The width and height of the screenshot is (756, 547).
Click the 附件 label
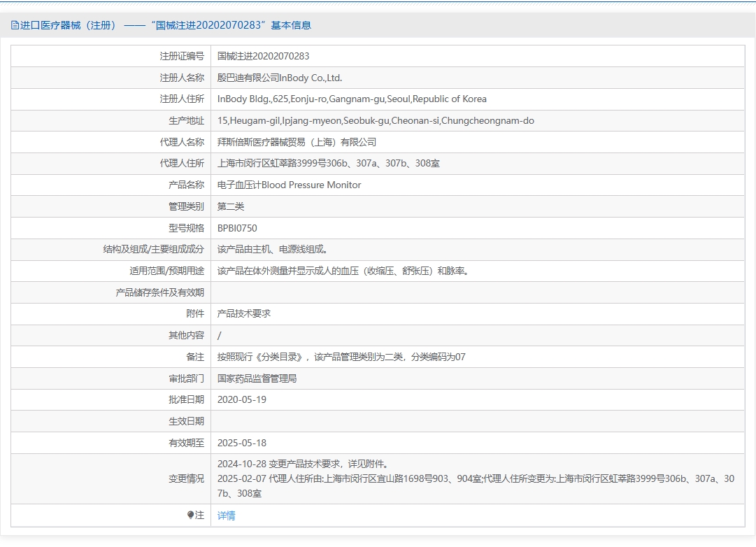(x=195, y=313)
